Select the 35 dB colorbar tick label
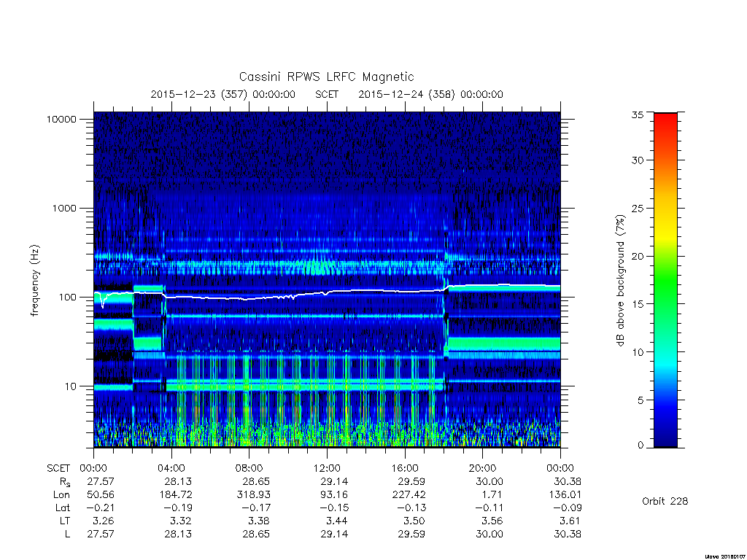 tap(638, 114)
